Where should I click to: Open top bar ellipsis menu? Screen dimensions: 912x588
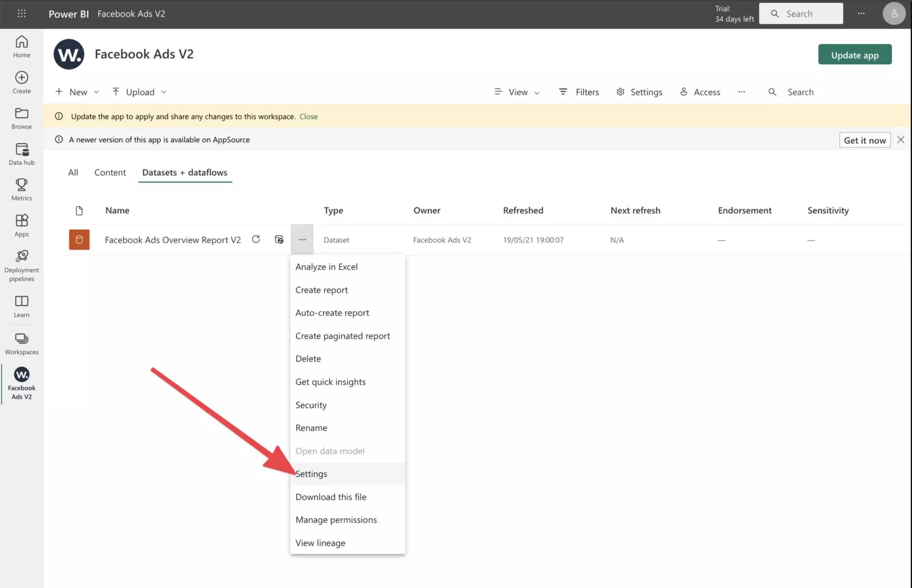(x=861, y=14)
